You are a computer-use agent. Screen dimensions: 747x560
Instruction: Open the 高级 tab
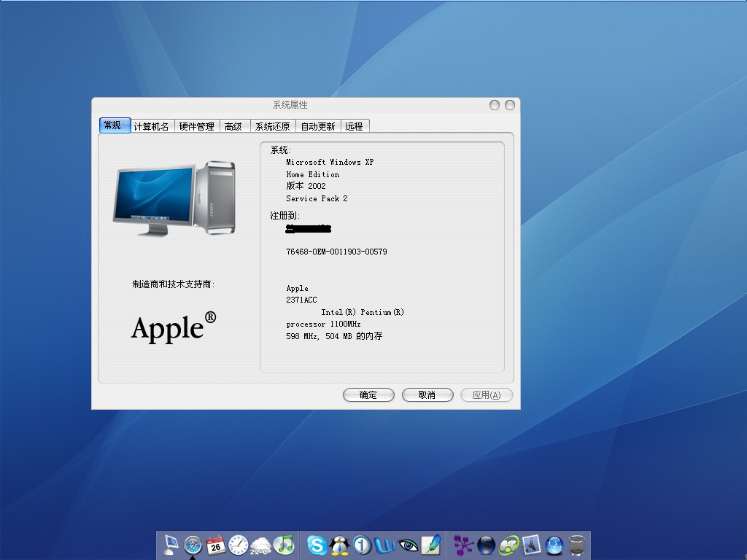coord(233,126)
